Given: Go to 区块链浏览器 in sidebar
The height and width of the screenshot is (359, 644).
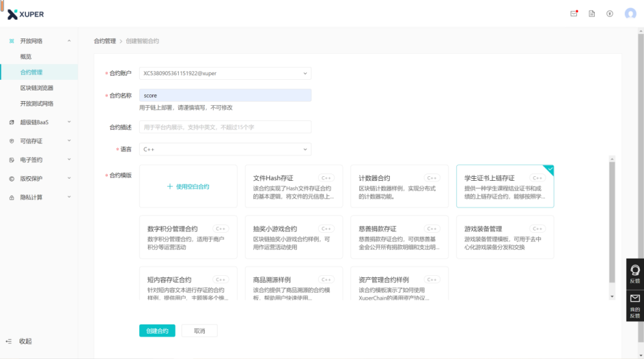Looking at the screenshot, I should [x=37, y=88].
